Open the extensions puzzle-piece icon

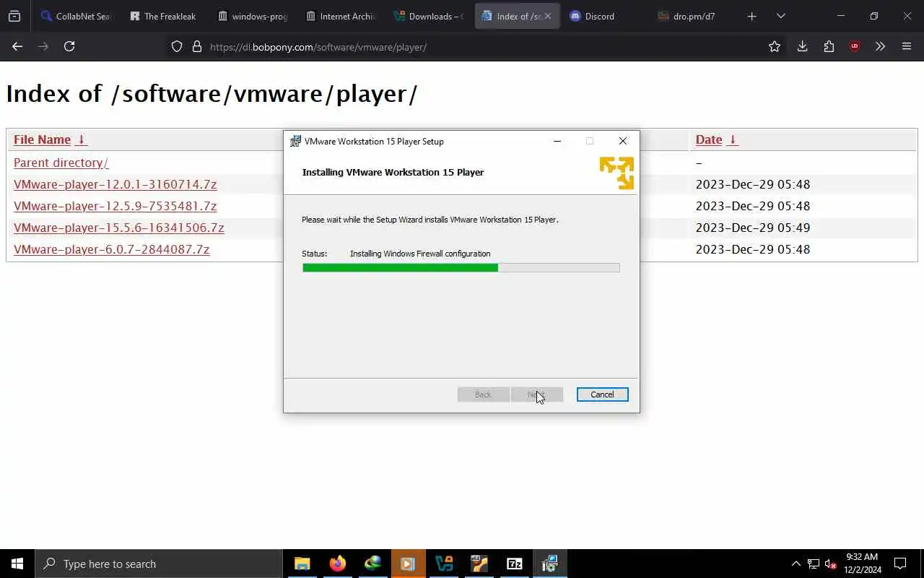click(x=829, y=46)
